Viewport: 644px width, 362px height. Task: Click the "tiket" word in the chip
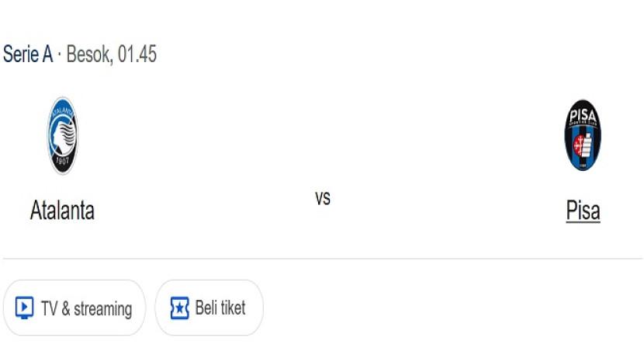click(232, 308)
